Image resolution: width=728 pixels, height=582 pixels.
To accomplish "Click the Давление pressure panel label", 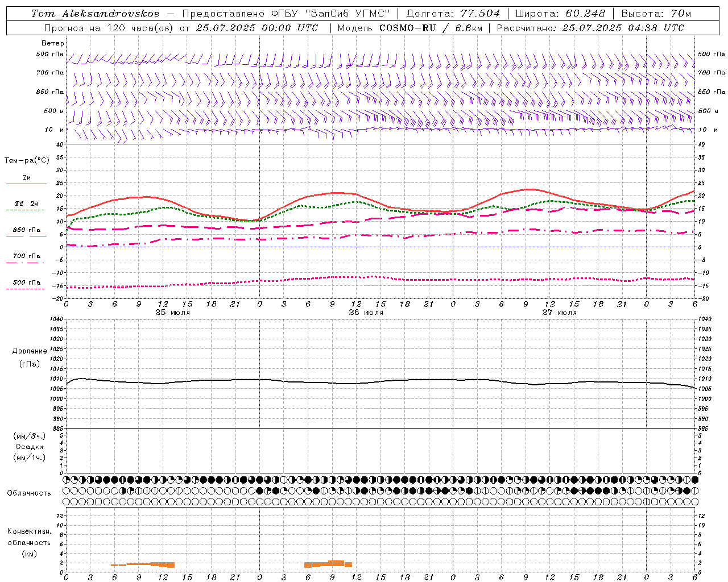I will (x=30, y=351).
